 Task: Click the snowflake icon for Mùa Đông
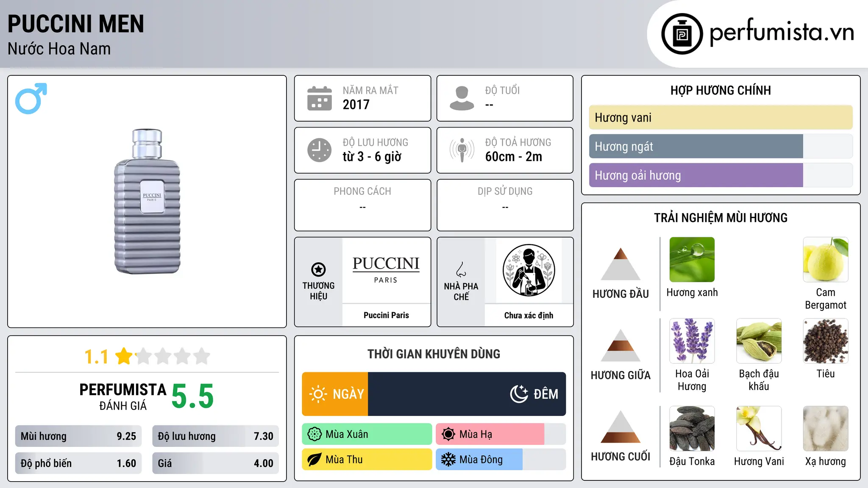click(x=448, y=460)
